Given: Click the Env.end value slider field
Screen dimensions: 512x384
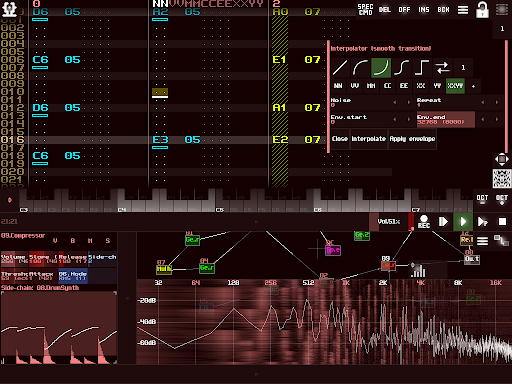Looking at the screenshot, I should [446, 119].
